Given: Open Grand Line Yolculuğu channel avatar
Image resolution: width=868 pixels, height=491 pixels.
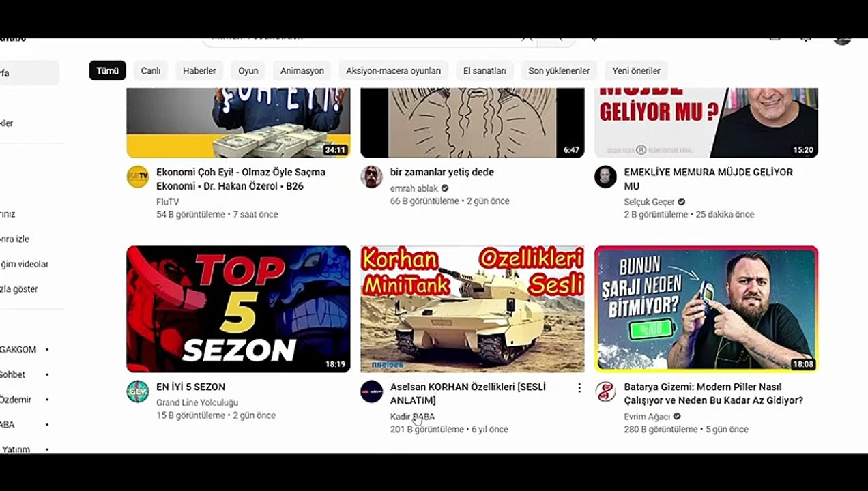Looking at the screenshot, I should (x=138, y=391).
